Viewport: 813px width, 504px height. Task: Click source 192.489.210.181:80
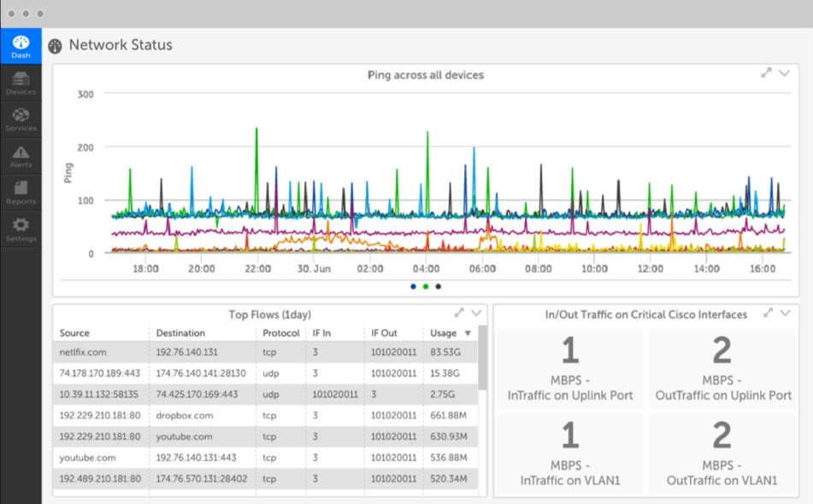pyautogui.click(x=100, y=479)
